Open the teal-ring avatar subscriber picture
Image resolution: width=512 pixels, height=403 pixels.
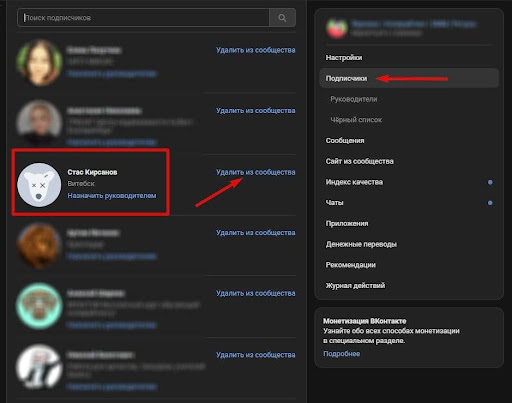point(39,306)
